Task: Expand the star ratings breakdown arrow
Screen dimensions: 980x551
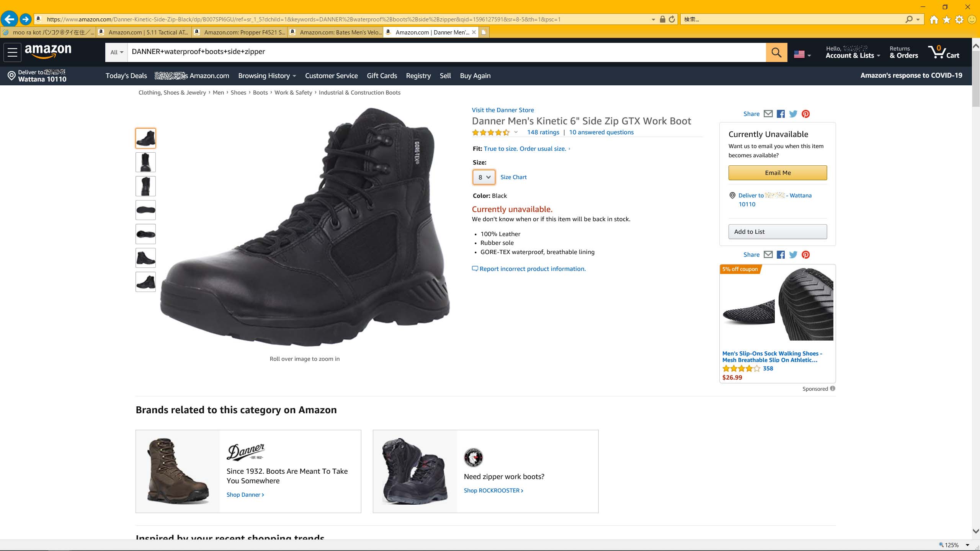Action: point(516,132)
